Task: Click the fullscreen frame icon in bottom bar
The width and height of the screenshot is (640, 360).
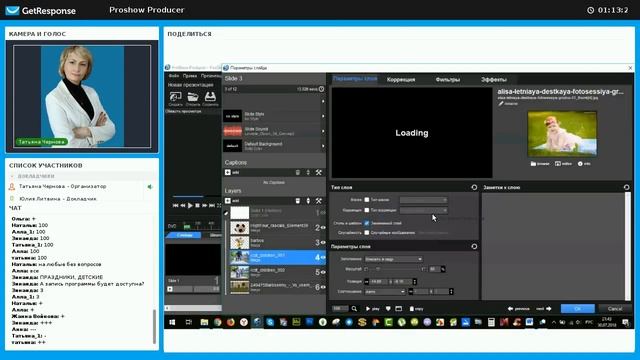Action: click(x=399, y=309)
